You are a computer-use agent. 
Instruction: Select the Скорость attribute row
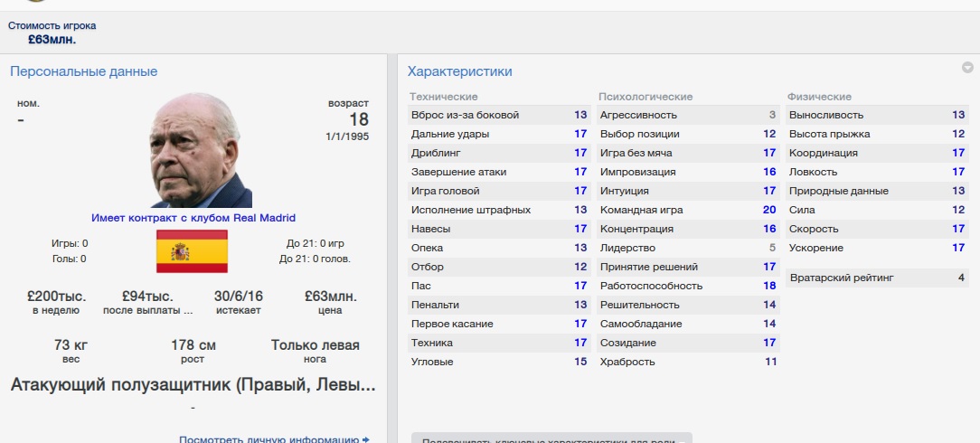point(876,229)
